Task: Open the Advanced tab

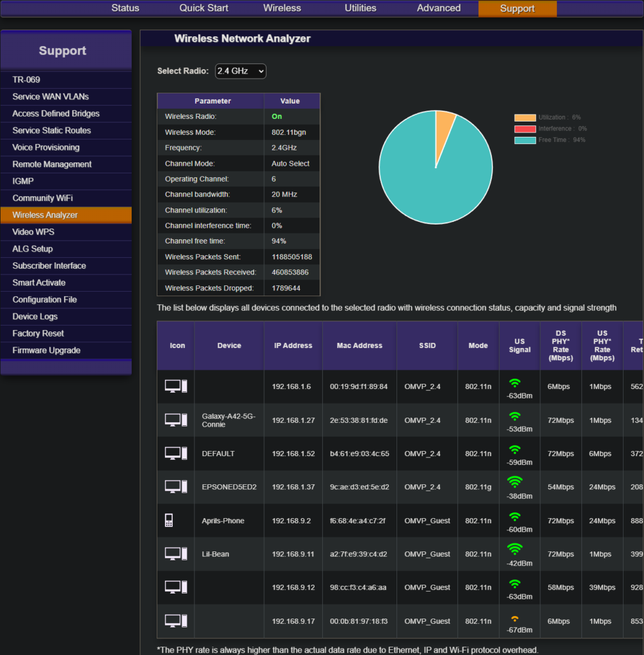Action: pyautogui.click(x=439, y=8)
